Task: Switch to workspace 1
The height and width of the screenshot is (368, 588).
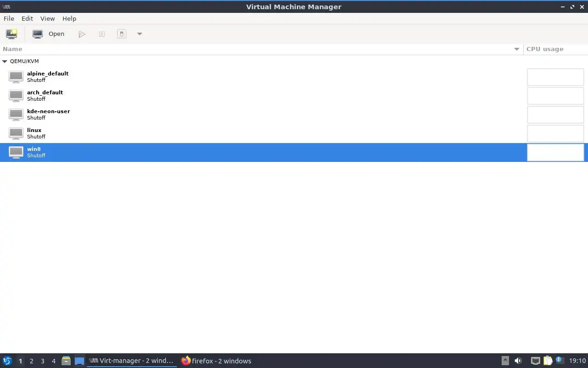Action: pyautogui.click(x=20, y=361)
